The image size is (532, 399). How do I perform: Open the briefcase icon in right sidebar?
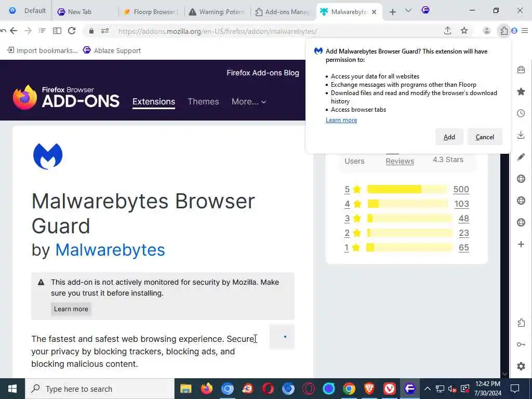(521, 70)
